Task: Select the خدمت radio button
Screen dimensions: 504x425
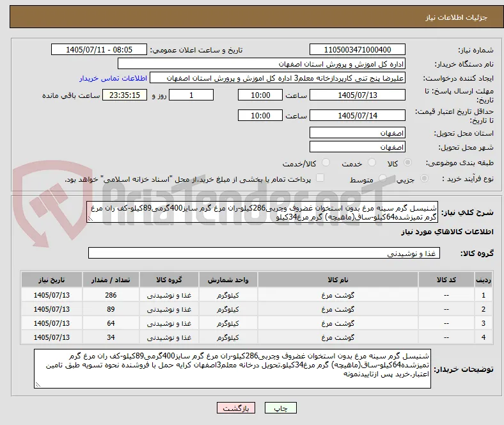Action: click(372, 163)
